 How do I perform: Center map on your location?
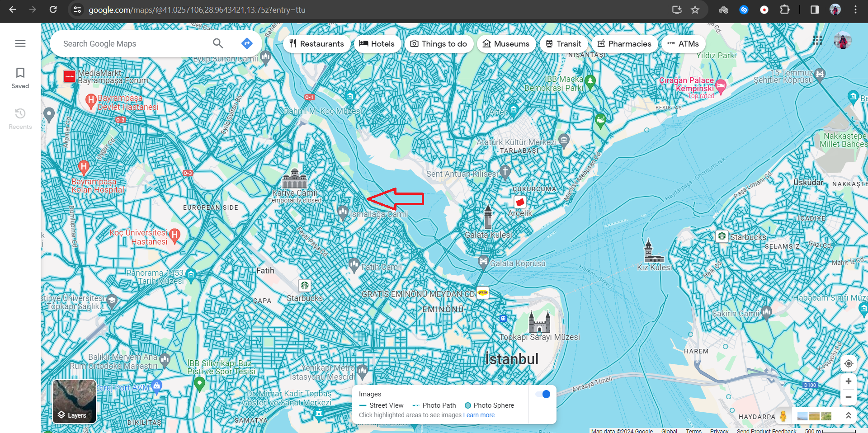point(849,363)
